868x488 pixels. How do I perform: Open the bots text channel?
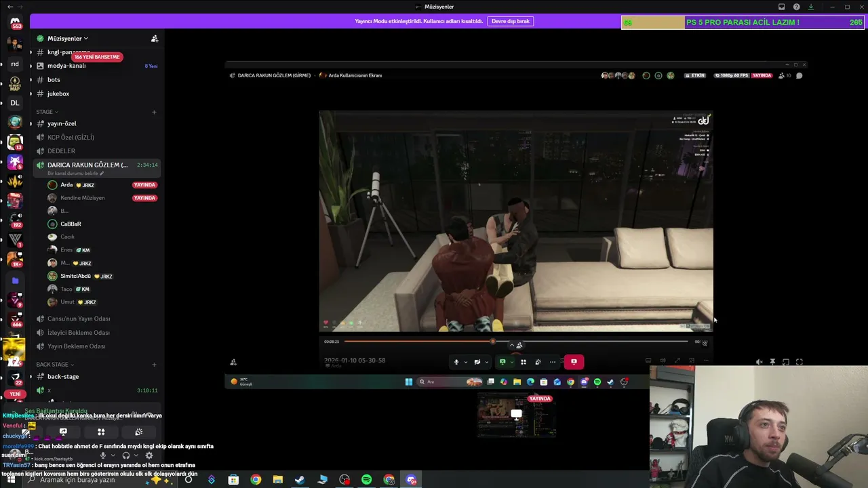(54, 80)
